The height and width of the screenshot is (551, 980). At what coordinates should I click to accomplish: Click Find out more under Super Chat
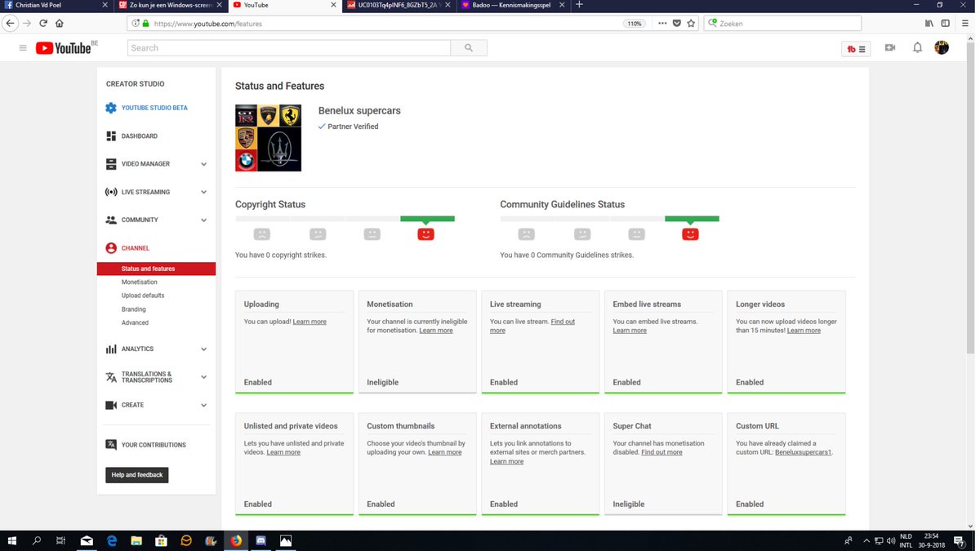[661, 452]
